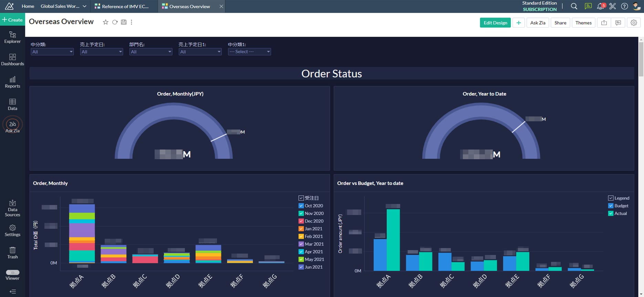Click the Monthly order gauge needle
This screenshot has width=644, height=297.
(219, 138)
